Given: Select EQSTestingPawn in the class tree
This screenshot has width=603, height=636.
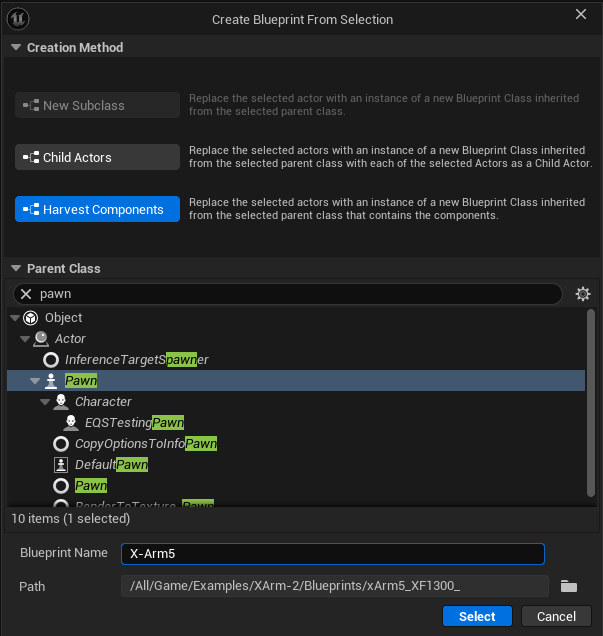Looking at the screenshot, I should click(x=134, y=423).
